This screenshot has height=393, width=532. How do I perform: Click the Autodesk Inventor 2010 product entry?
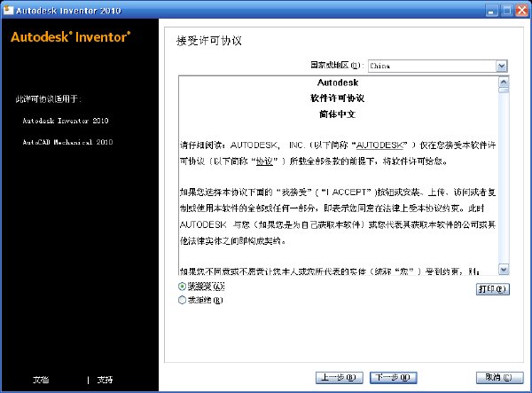coord(66,121)
